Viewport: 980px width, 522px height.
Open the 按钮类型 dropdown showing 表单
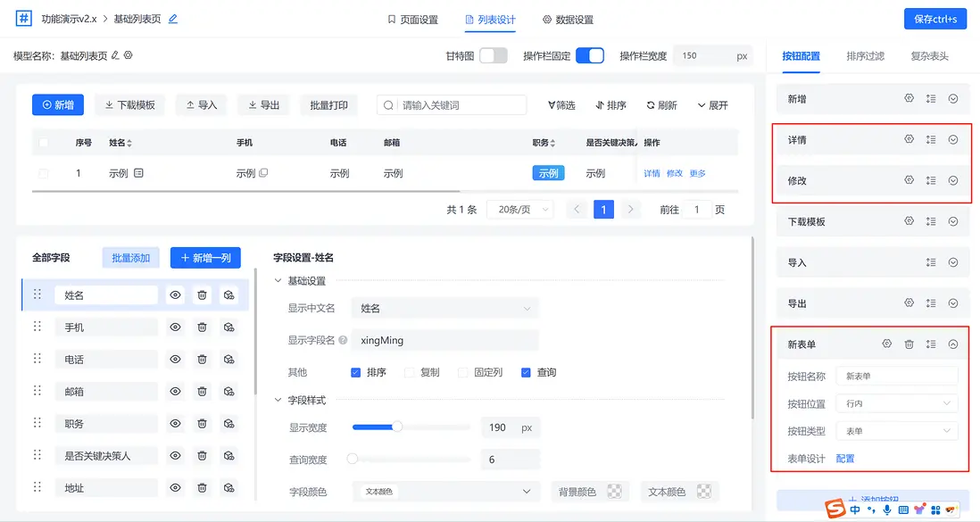897,431
